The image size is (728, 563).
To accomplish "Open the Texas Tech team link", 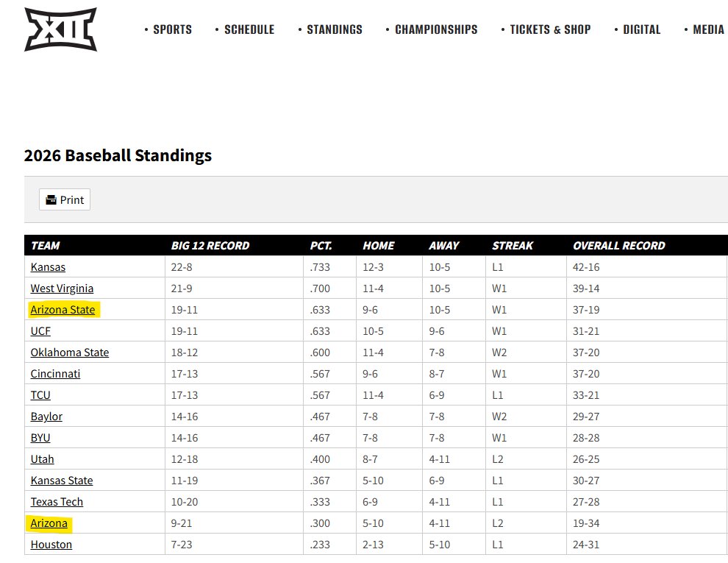I will (x=57, y=502).
